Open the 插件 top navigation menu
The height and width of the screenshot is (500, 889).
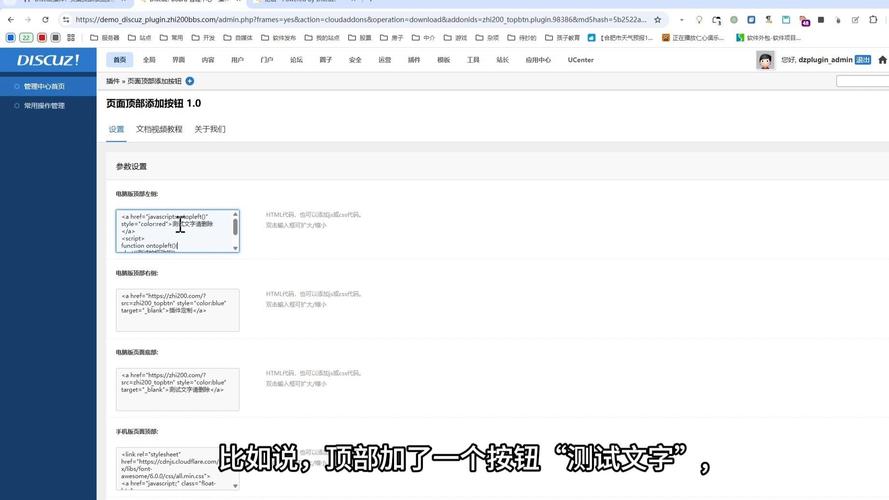point(414,60)
